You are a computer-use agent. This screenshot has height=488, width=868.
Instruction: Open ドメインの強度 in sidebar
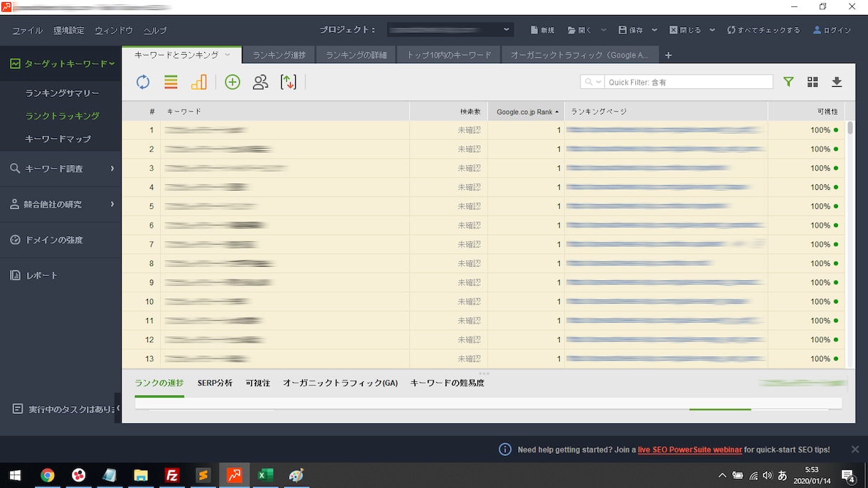(x=60, y=240)
